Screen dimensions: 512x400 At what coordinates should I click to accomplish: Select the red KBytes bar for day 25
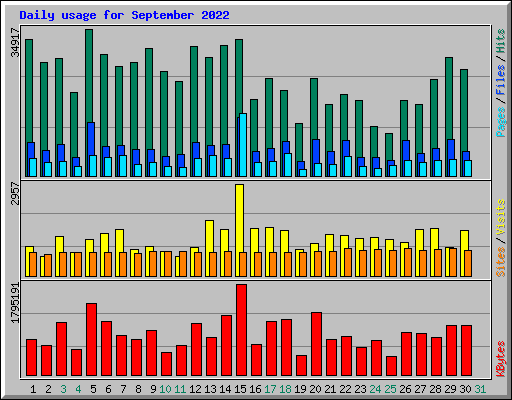[x=391, y=366]
